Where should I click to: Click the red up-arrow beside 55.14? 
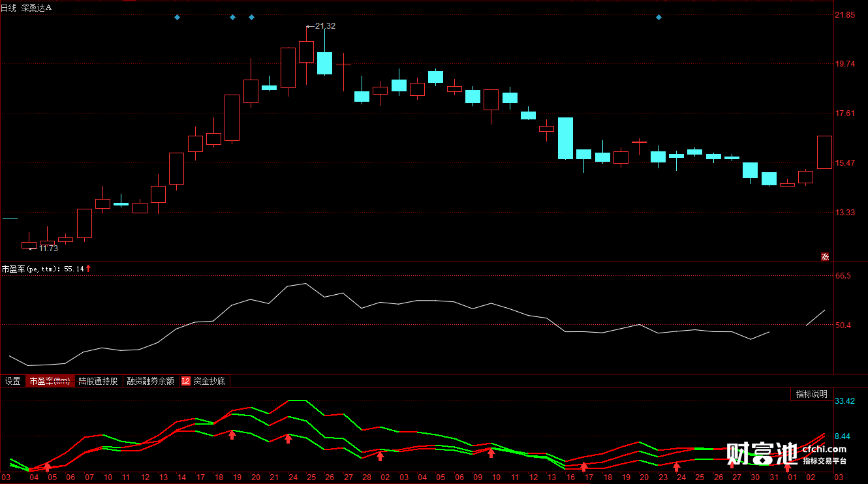pos(89,268)
